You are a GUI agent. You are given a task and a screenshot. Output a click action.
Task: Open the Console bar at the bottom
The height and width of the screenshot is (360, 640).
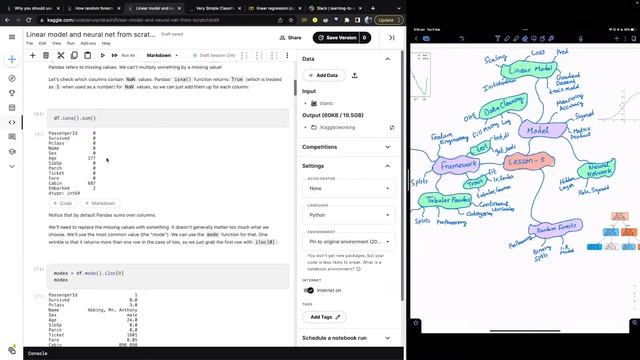coord(213,353)
